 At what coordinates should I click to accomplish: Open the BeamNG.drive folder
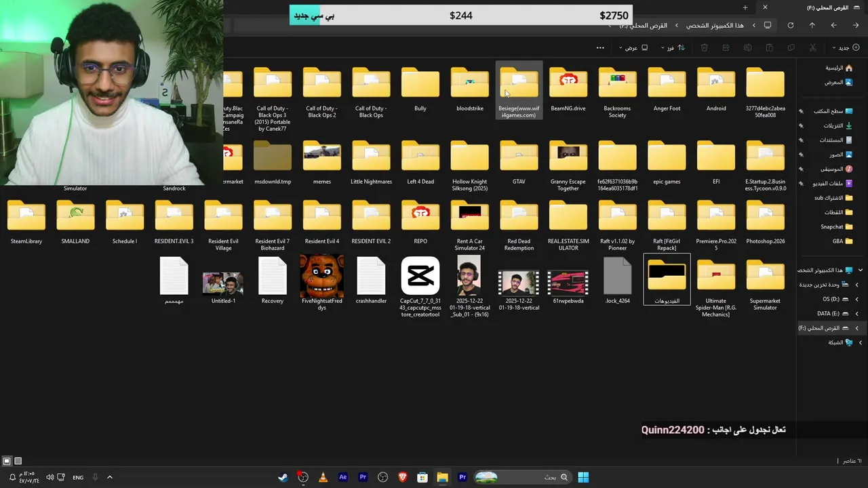pyautogui.click(x=568, y=89)
